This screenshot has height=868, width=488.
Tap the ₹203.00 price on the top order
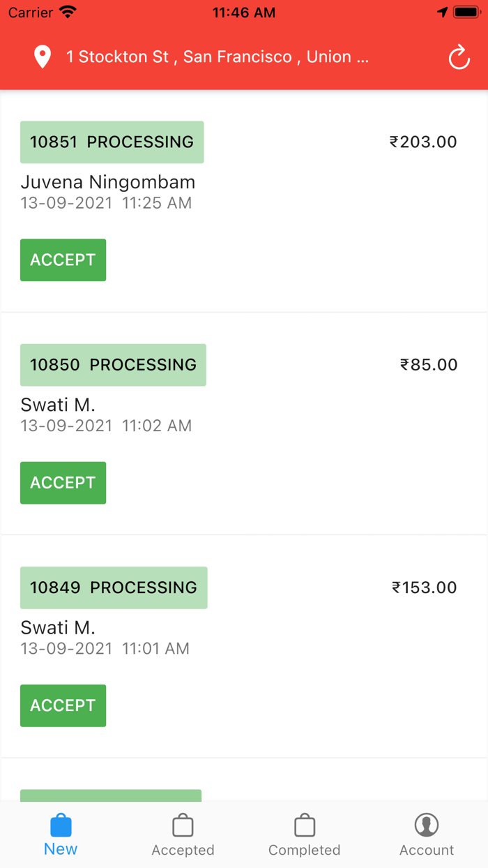pyautogui.click(x=425, y=142)
